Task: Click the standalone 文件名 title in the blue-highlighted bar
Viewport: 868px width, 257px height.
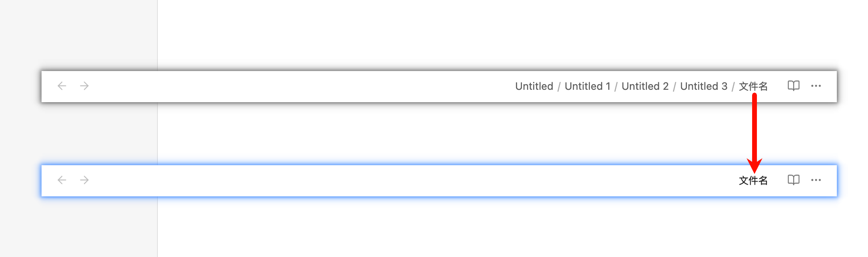Action: click(753, 180)
